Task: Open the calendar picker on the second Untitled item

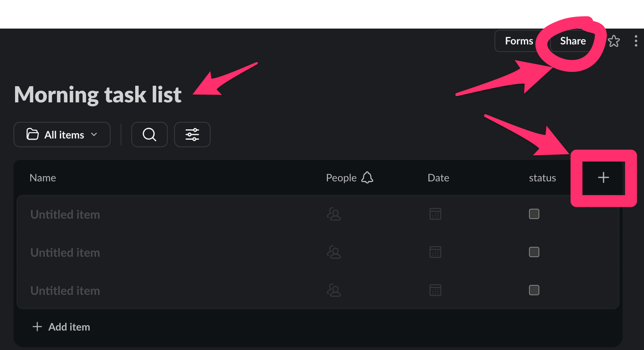Action: point(435,252)
